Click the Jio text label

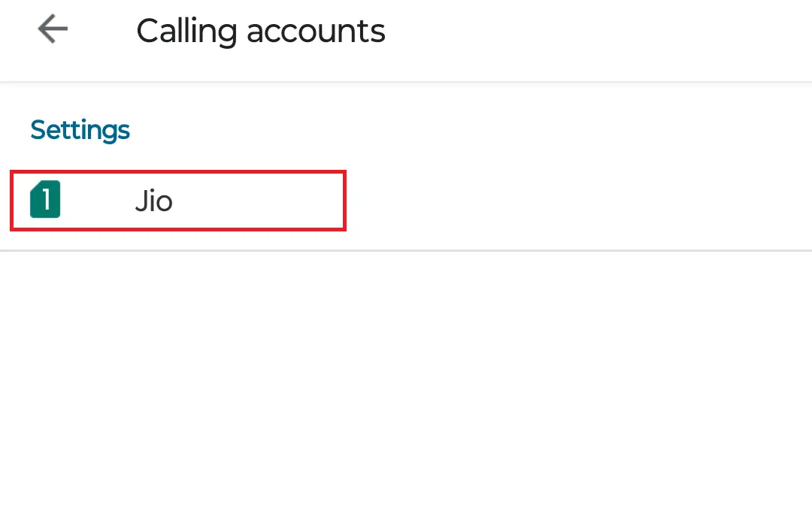[154, 201]
